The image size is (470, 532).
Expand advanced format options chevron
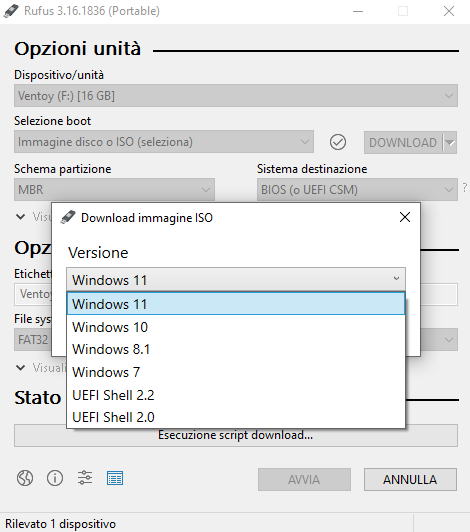[x=21, y=367]
